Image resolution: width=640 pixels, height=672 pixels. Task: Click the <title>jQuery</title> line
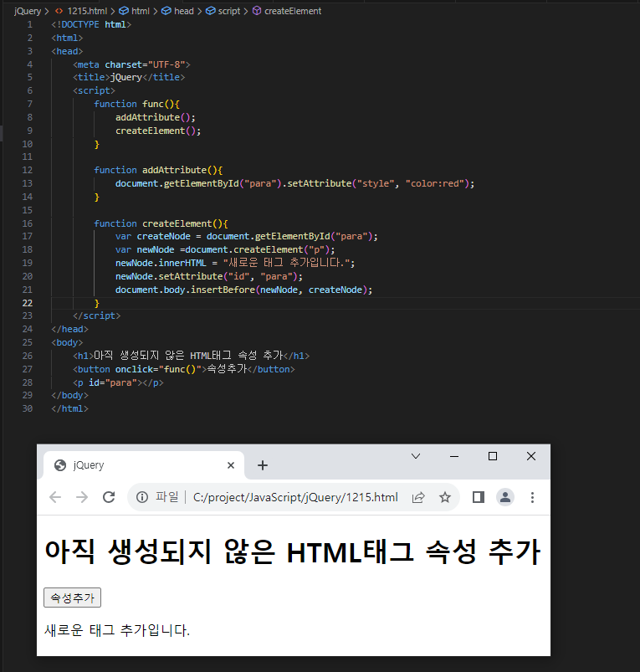point(129,77)
